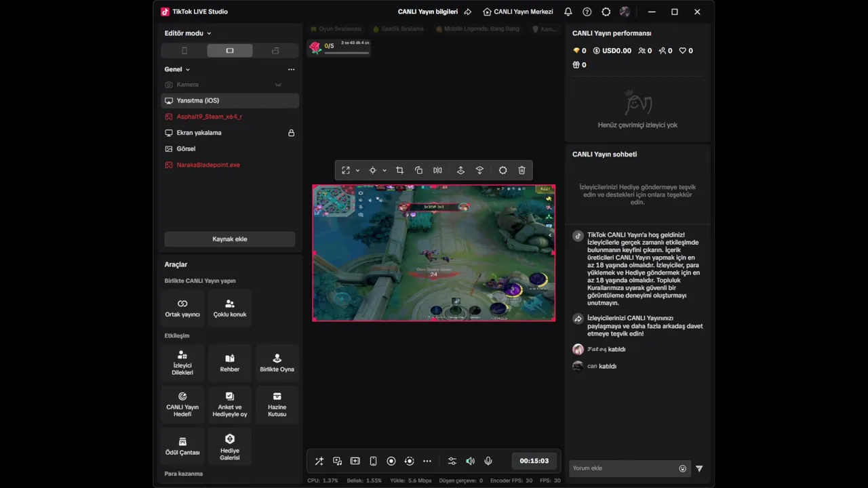Click the live timer 00:15:03 button
The width and height of the screenshot is (868, 488).
point(534,461)
